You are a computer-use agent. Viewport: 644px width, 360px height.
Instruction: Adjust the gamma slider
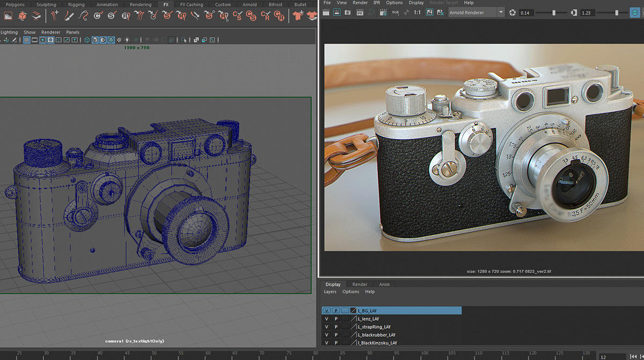click(616, 12)
